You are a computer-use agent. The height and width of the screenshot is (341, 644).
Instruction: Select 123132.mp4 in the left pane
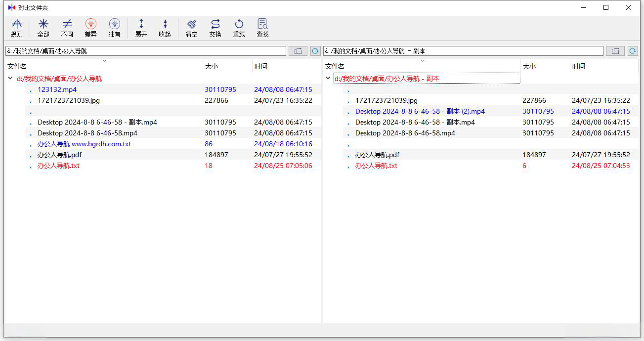coord(57,89)
